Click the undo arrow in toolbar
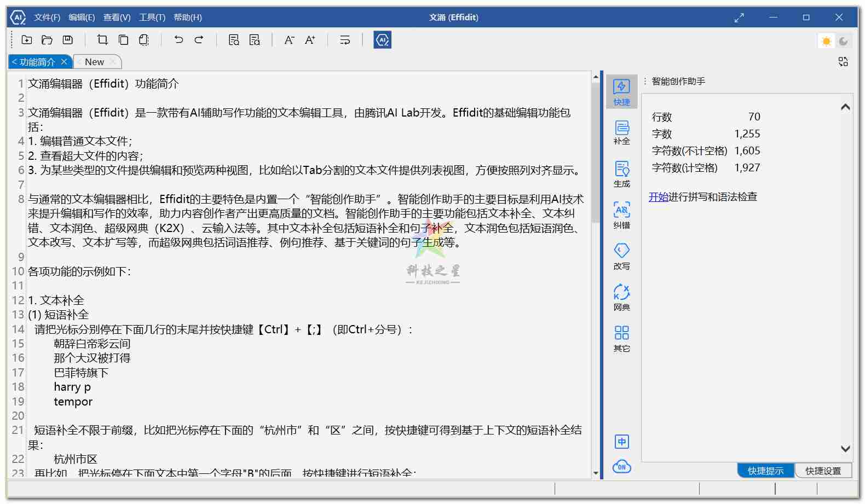This screenshot has width=865, height=504. coord(178,40)
